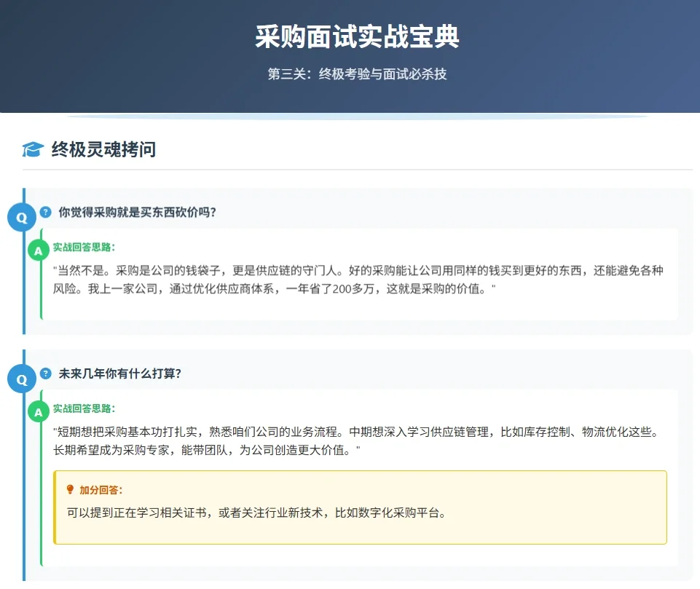
Task: Click the green A badge under the second question
Action: (x=38, y=412)
